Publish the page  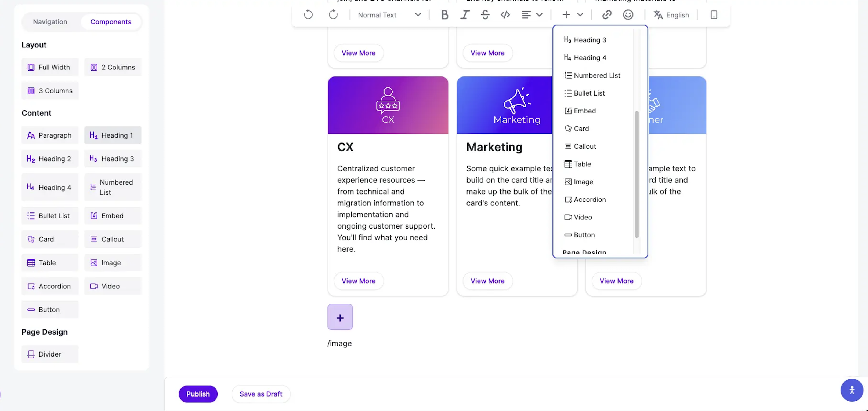point(198,394)
